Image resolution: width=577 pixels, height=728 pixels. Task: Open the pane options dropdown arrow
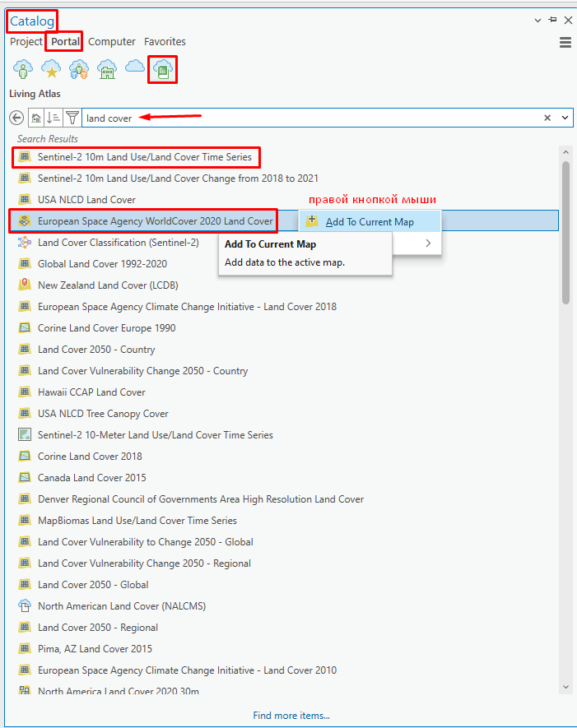coord(537,20)
